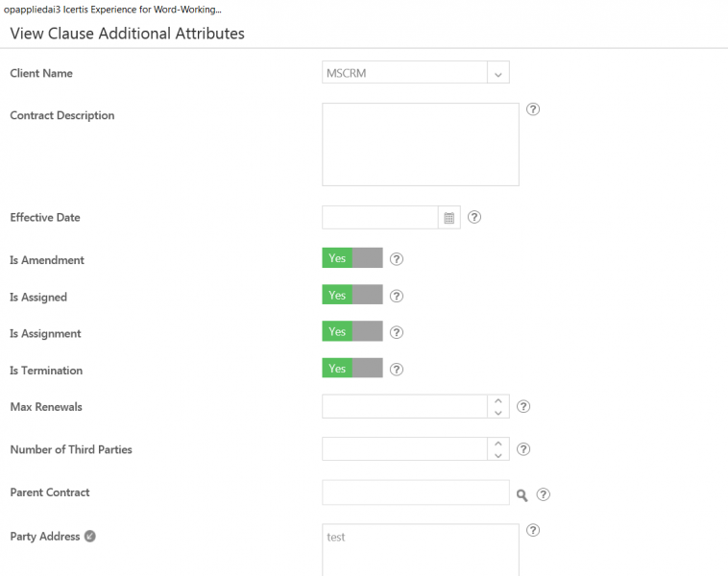The image size is (728, 576).
Task: Open the Effective Date calendar picker
Action: point(449,218)
